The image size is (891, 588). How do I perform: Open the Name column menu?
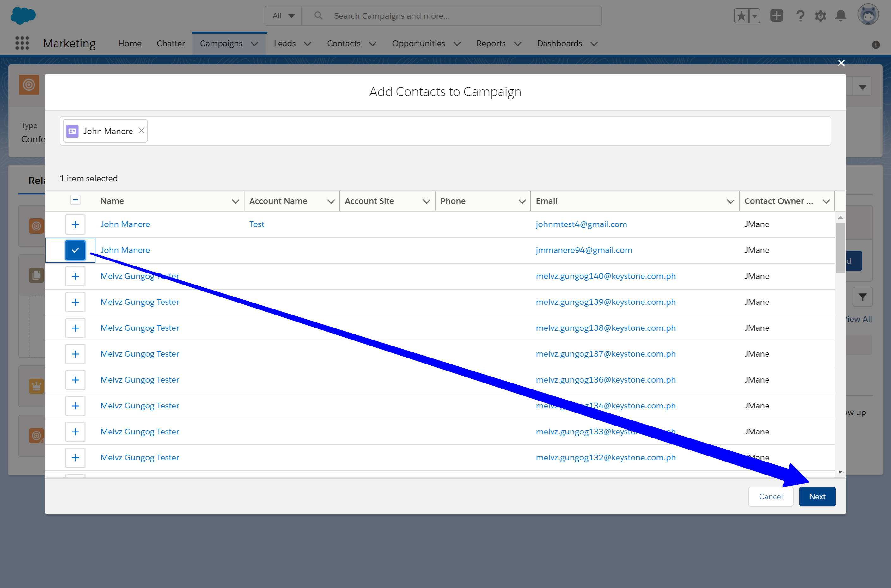point(235,201)
